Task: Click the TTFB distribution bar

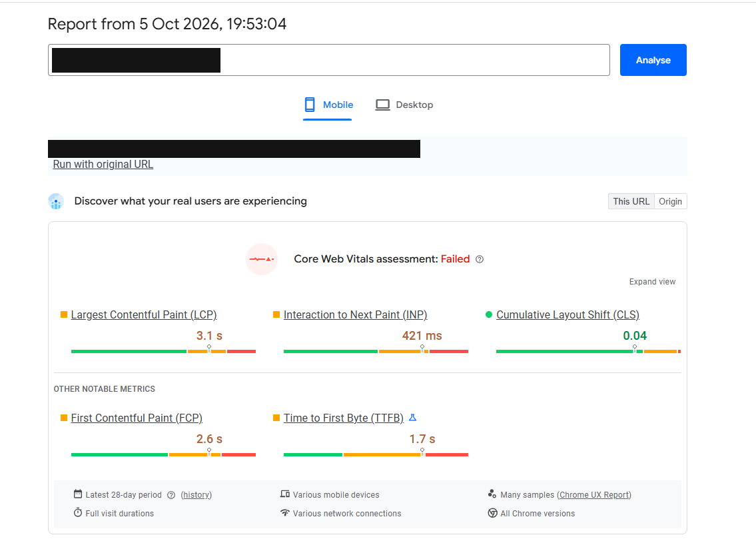Action: pyautogui.click(x=376, y=455)
